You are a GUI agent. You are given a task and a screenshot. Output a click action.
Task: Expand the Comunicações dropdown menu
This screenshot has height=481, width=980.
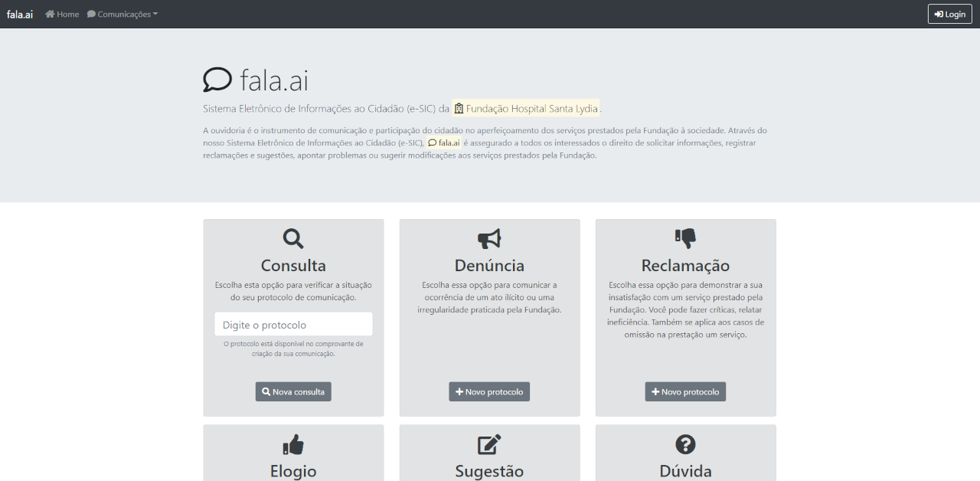point(122,14)
